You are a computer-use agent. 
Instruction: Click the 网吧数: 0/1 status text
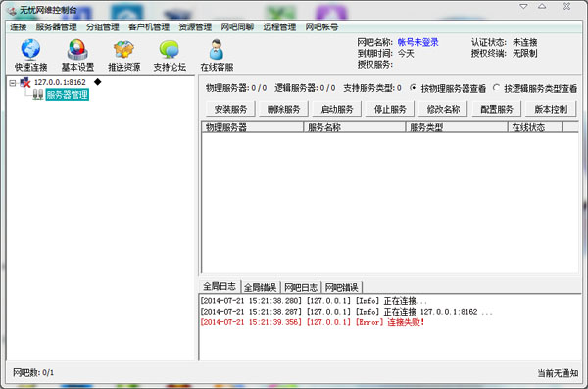[33, 373]
